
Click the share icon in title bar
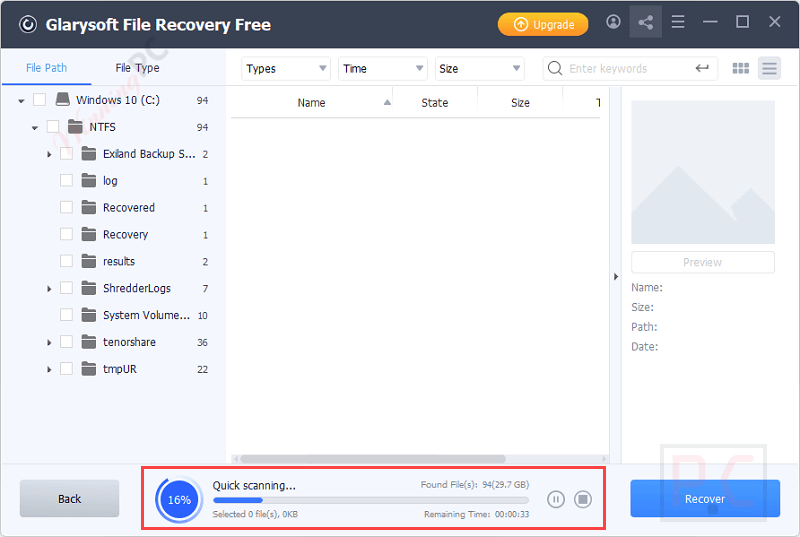click(x=645, y=22)
